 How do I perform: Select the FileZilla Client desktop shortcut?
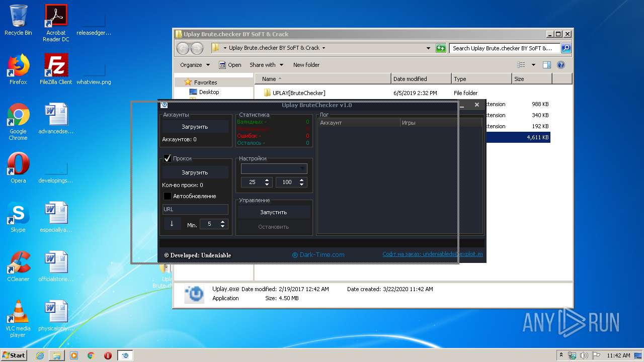(x=56, y=69)
